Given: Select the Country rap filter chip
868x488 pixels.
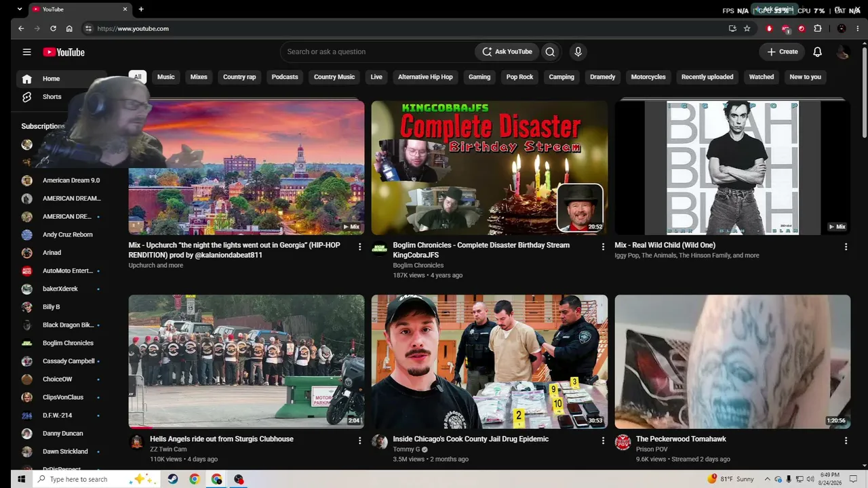Looking at the screenshot, I should click(239, 77).
